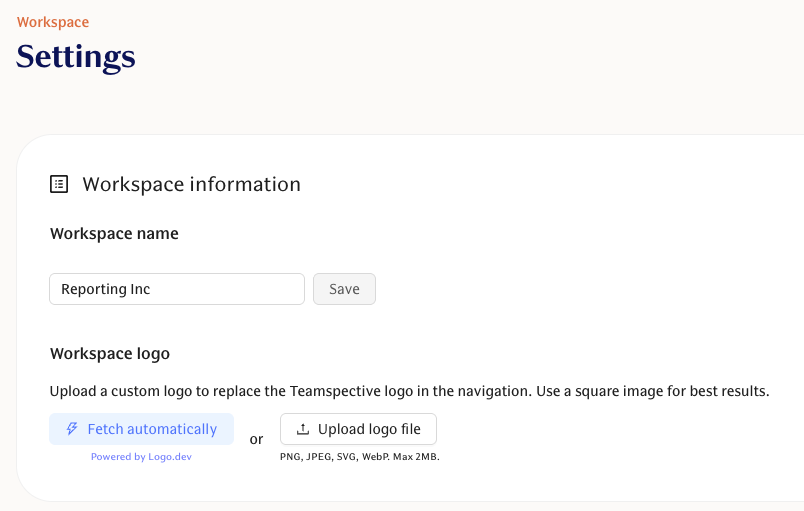Click the Upload a custom logo description text
The image size is (804, 511).
pyautogui.click(x=410, y=392)
